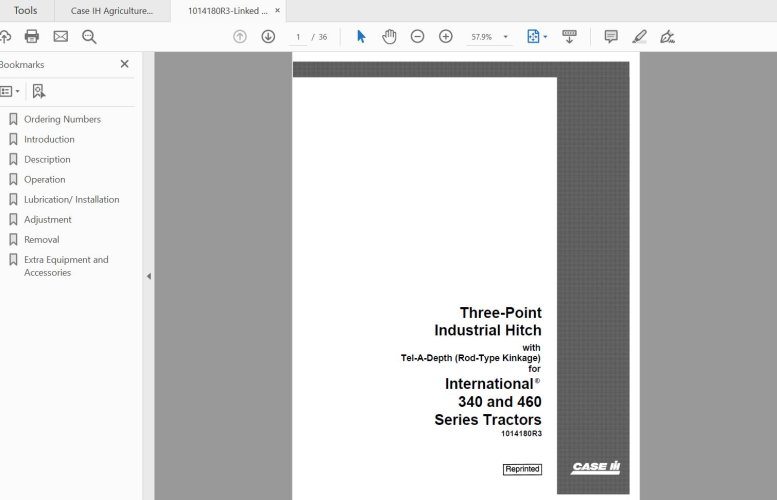Open bookmarks options menu icon
777x500 pixels.
coord(10,91)
